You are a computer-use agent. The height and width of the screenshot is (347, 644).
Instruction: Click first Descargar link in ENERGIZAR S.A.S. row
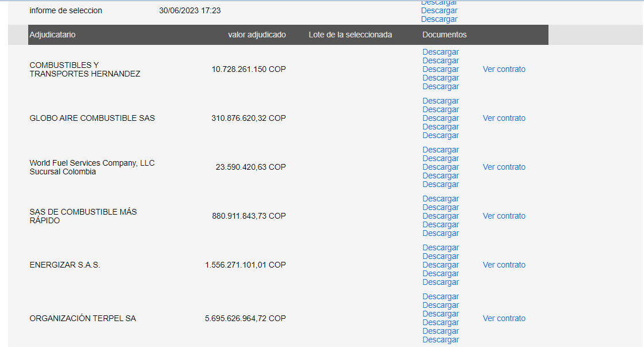[x=440, y=247]
